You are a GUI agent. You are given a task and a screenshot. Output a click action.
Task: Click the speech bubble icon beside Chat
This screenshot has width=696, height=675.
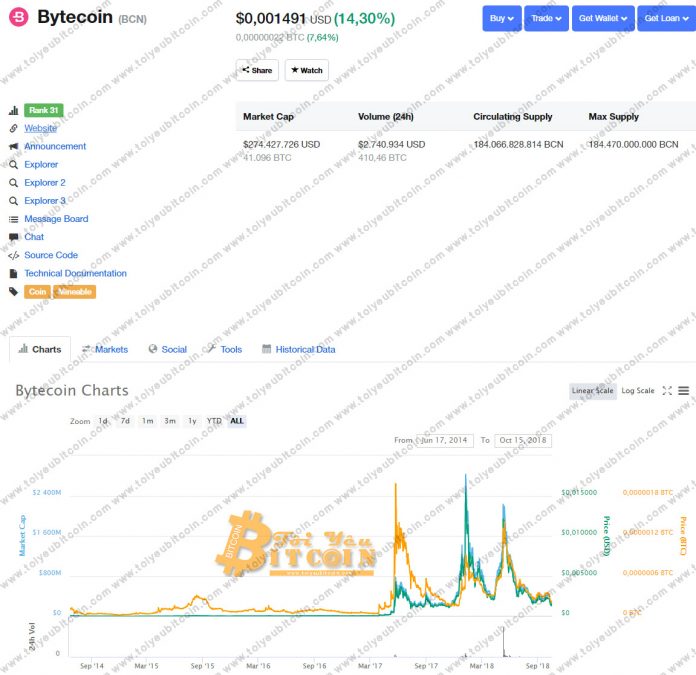coord(14,237)
